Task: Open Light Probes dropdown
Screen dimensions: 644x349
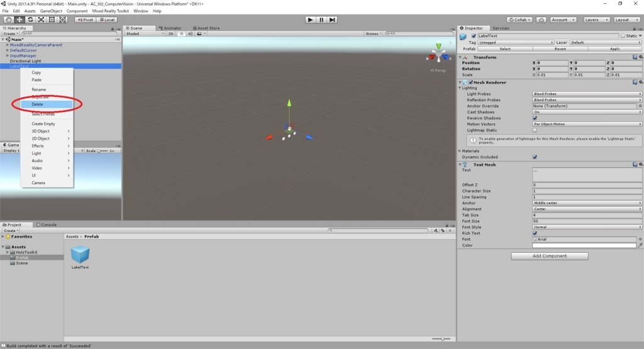Action: pyautogui.click(x=587, y=94)
